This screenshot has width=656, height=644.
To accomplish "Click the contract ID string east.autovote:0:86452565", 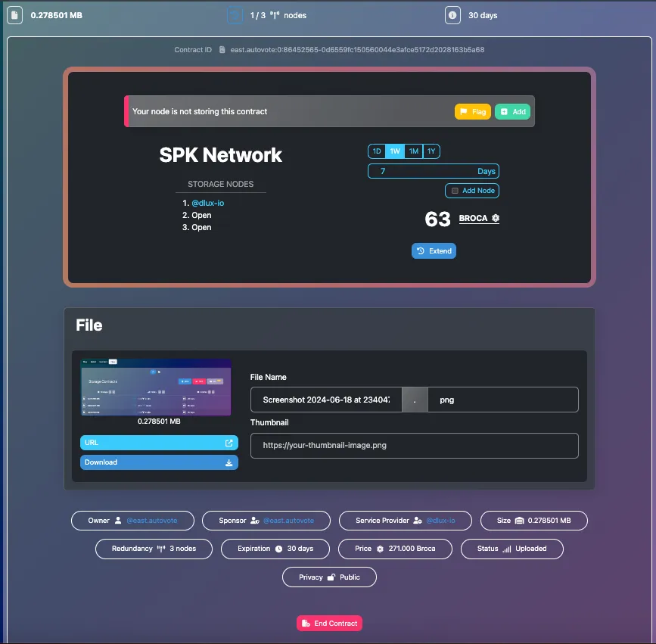I will coord(357,50).
